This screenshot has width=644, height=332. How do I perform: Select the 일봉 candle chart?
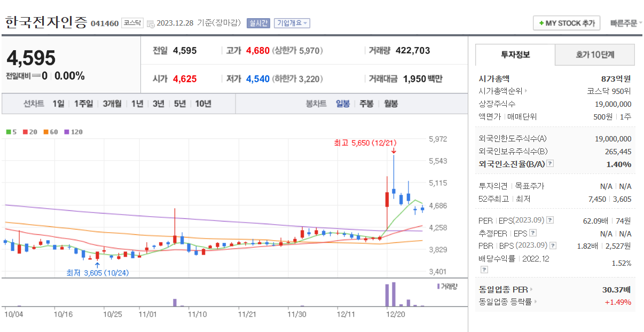[343, 104]
